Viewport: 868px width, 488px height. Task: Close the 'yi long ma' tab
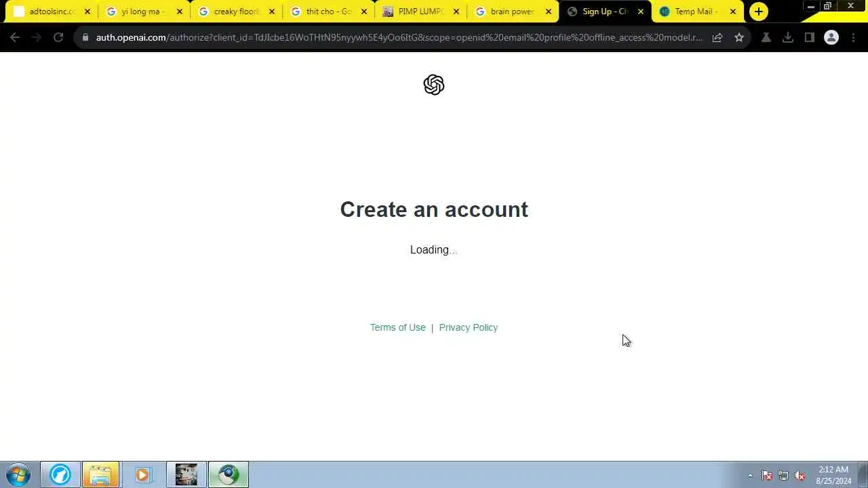click(180, 12)
